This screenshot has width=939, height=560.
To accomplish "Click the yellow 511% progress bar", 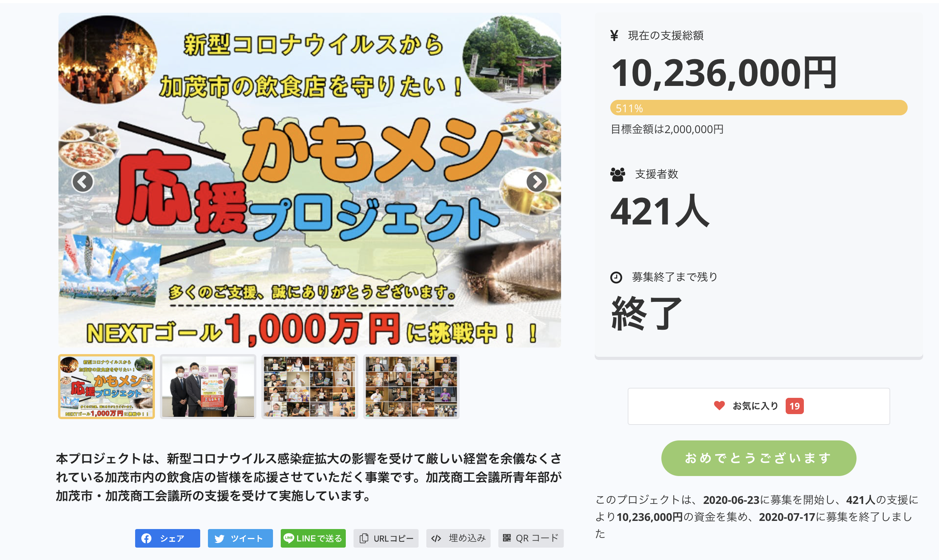I will [x=759, y=108].
